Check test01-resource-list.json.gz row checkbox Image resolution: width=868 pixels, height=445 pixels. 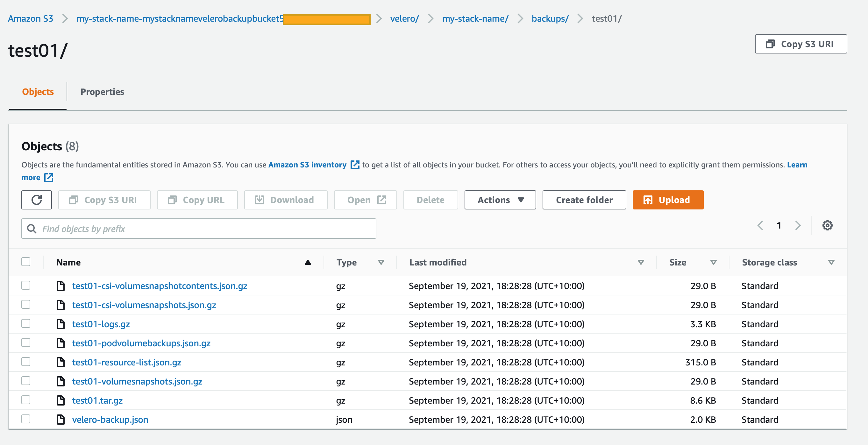tap(26, 362)
